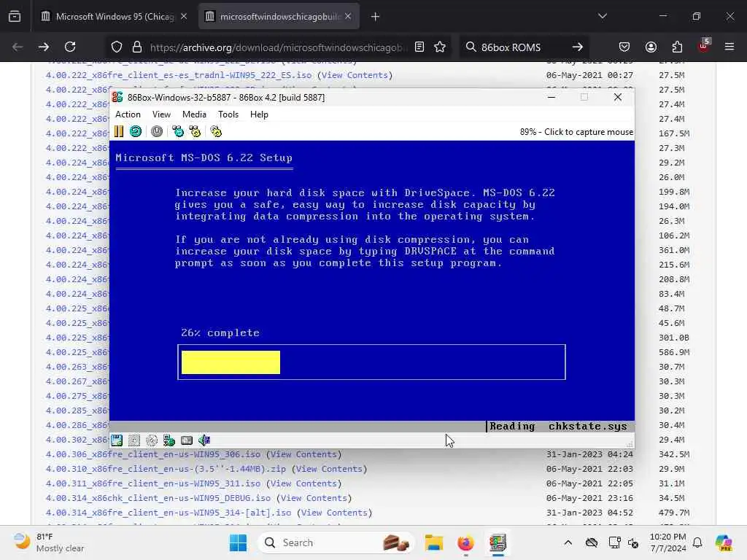
Task: Expand the list all tabs chevron
Action: click(x=602, y=16)
